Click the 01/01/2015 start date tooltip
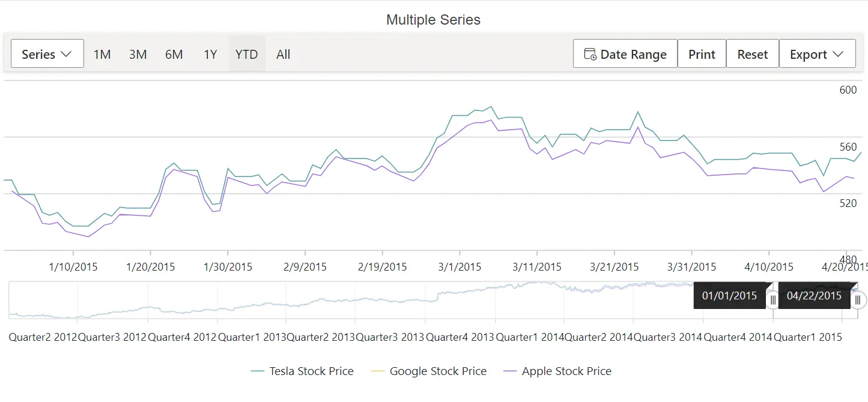Viewport: 868px width, 402px height. (729, 295)
